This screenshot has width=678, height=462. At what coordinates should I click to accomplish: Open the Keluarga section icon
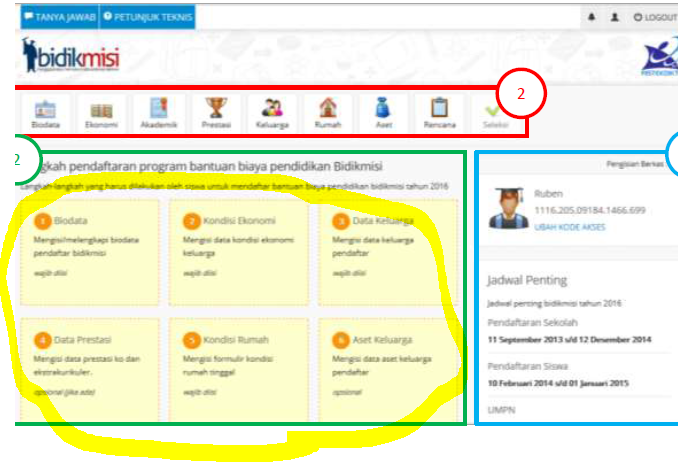(x=272, y=113)
